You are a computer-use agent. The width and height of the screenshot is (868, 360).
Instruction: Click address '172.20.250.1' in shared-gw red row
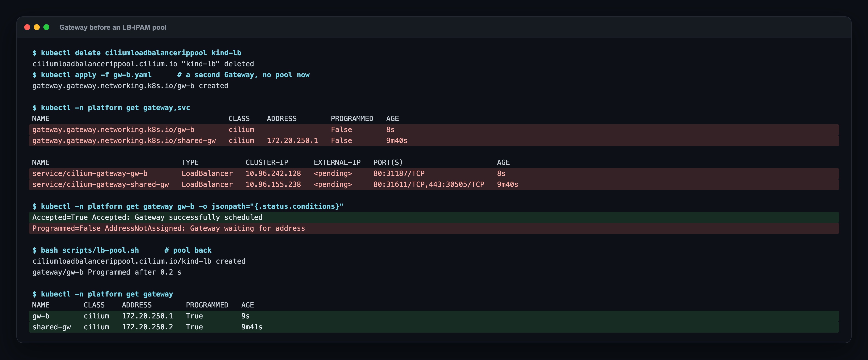click(x=292, y=140)
